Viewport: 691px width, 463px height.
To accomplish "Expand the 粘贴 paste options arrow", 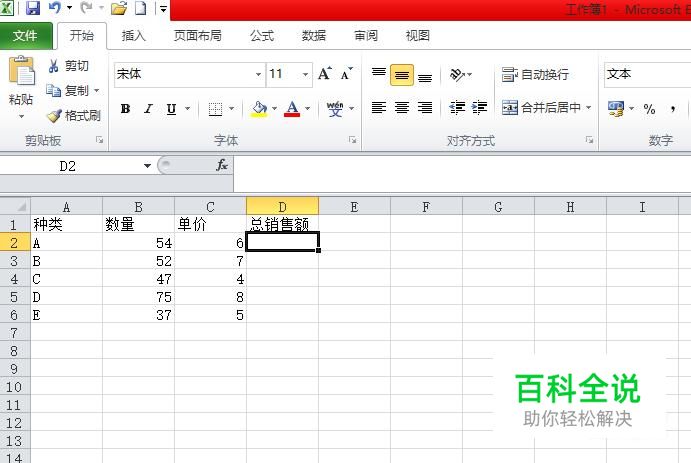I will [21, 117].
